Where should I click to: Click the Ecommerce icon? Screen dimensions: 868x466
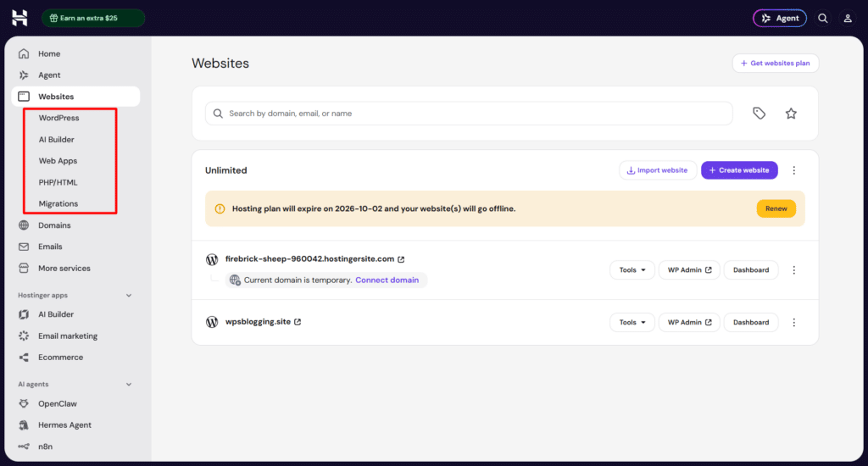(x=24, y=358)
